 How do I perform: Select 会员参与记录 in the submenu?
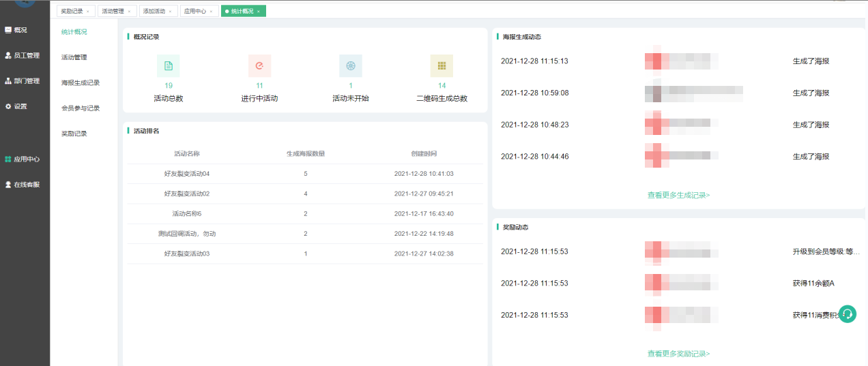tap(81, 108)
